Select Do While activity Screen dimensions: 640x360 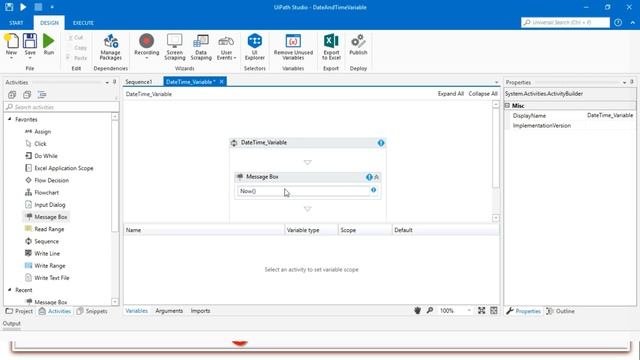[41, 156]
